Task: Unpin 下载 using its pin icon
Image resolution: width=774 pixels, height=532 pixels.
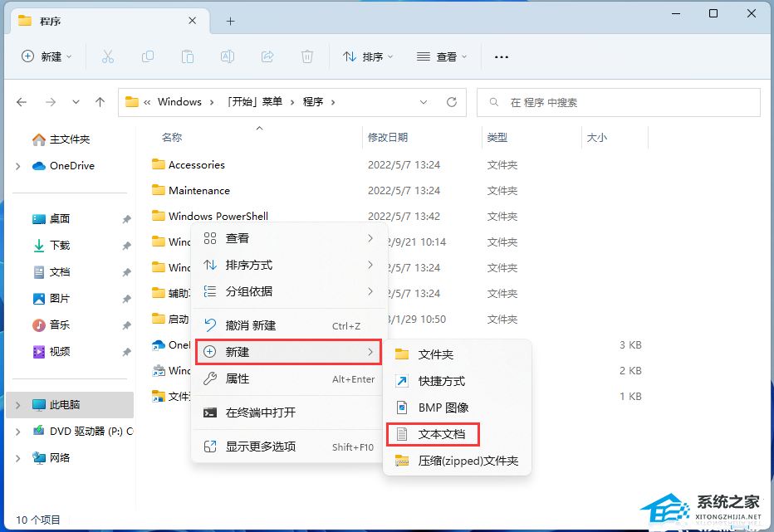Action: point(127,246)
